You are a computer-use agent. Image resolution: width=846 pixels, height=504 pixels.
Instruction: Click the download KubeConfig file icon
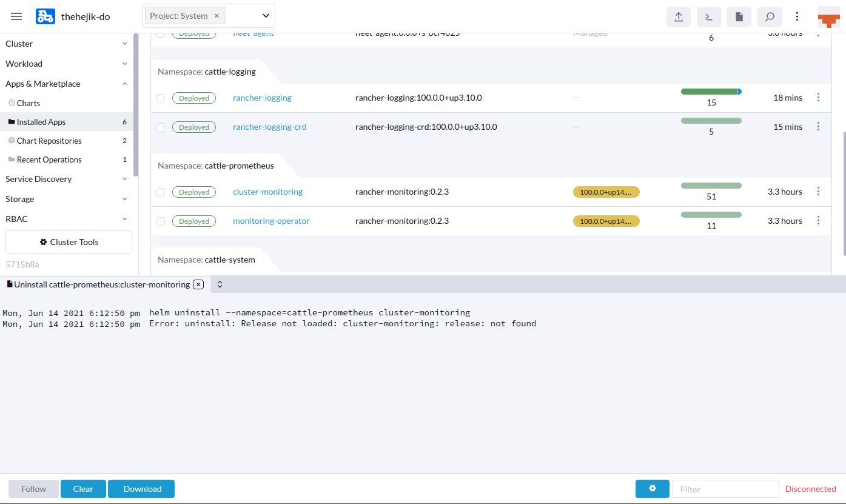pos(739,16)
